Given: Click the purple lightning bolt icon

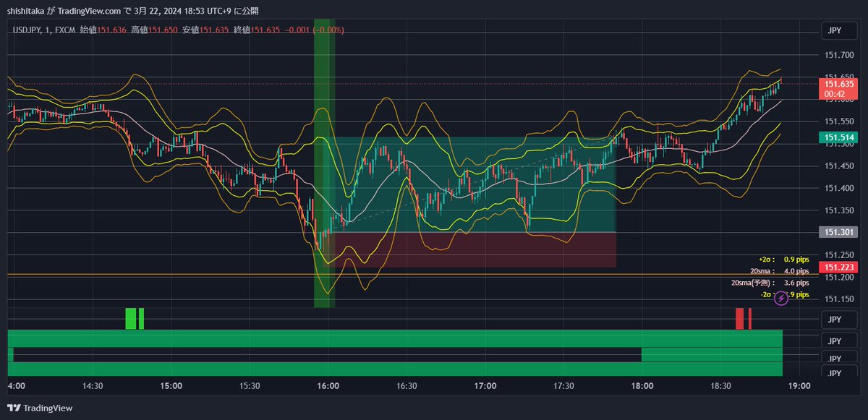Looking at the screenshot, I should pyautogui.click(x=781, y=298).
